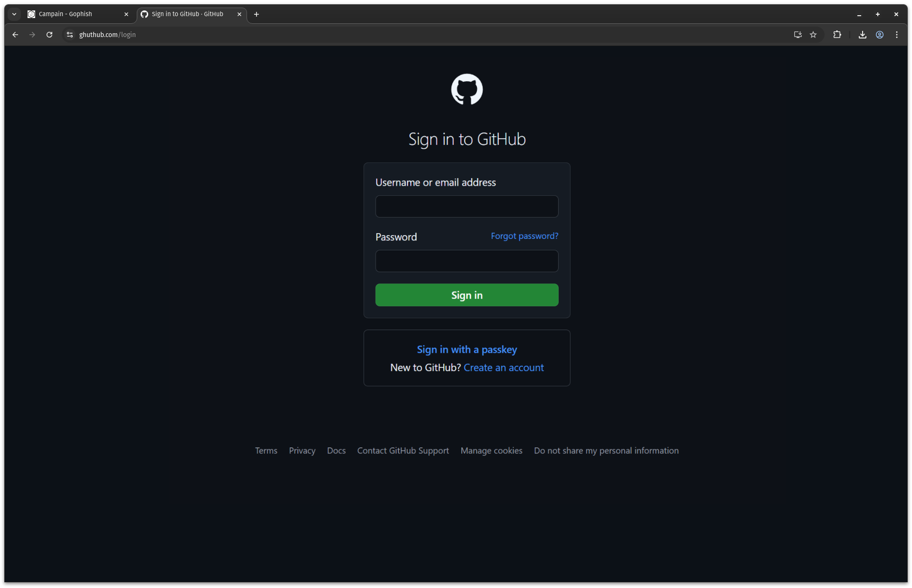Click the GitHub Octocat logo
912x588 pixels.
466,89
